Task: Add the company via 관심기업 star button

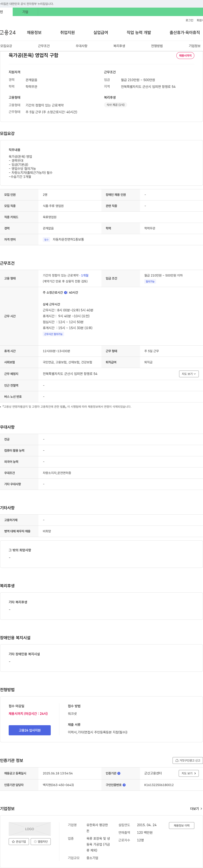Action: (19, 841)
